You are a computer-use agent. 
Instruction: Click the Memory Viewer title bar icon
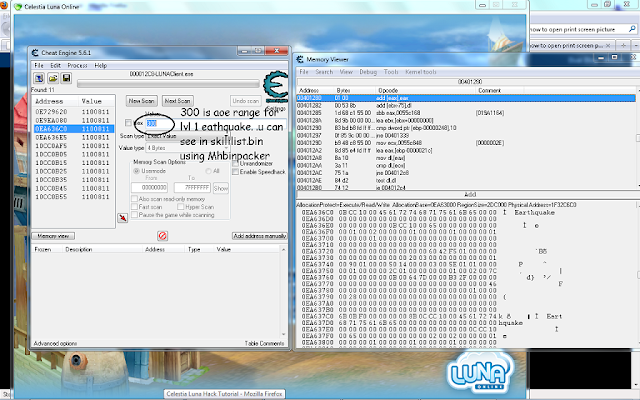tap(300, 60)
